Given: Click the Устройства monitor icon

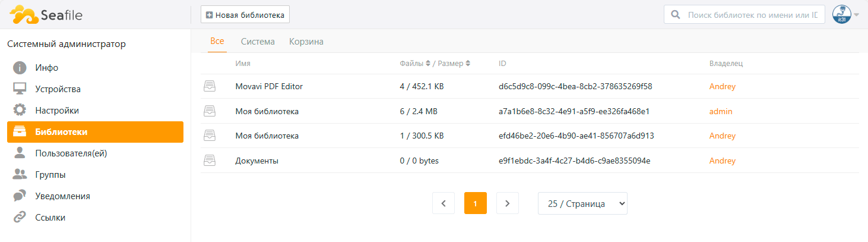Looking at the screenshot, I should tap(20, 89).
